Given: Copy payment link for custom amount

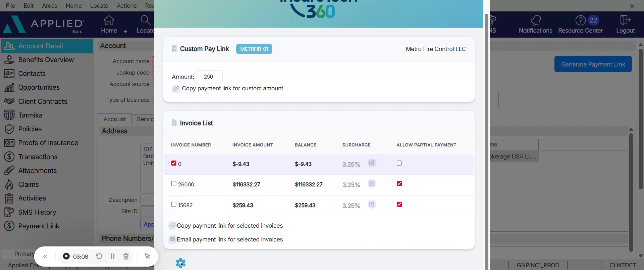Looking at the screenshot, I should pos(233,88).
